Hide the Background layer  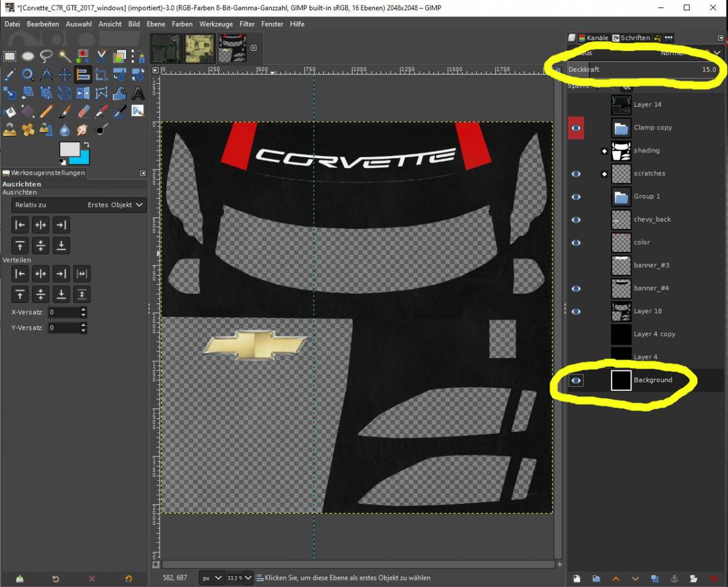576,381
